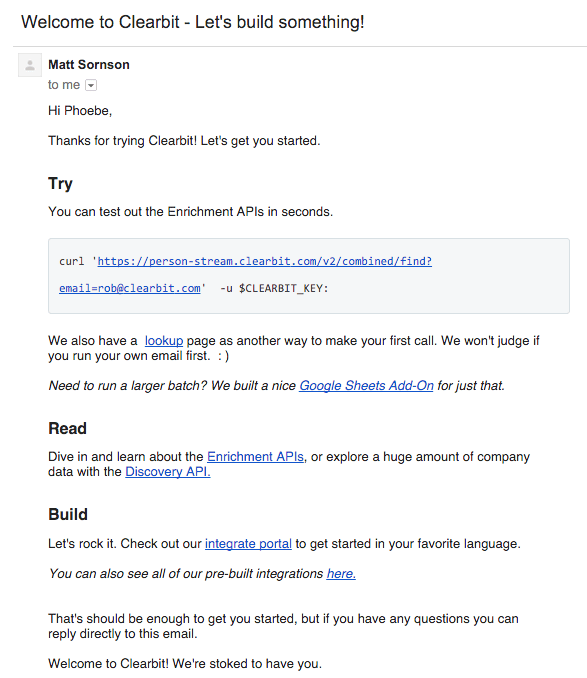
Task: Open the Discovery API link
Action: pos(168,471)
